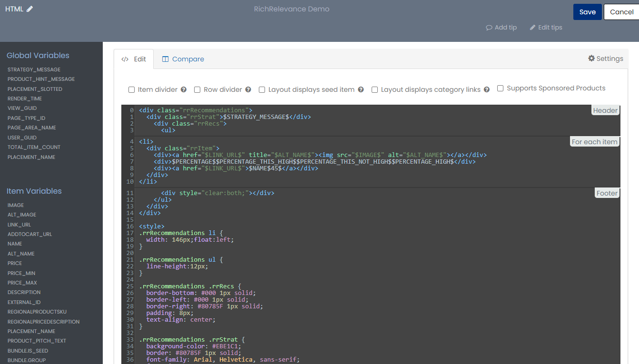Click the Save button
Image resolution: width=639 pixels, height=364 pixels.
point(588,12)
